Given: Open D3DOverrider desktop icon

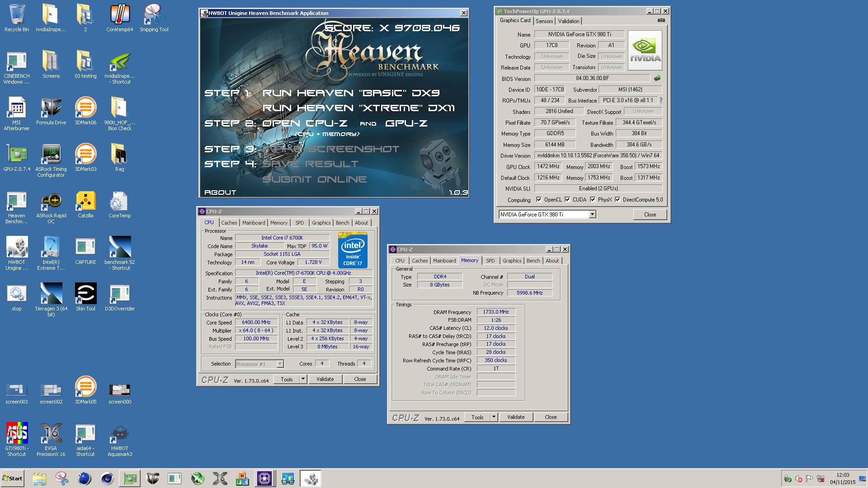Looking at the screenshot, I should 120,297.
